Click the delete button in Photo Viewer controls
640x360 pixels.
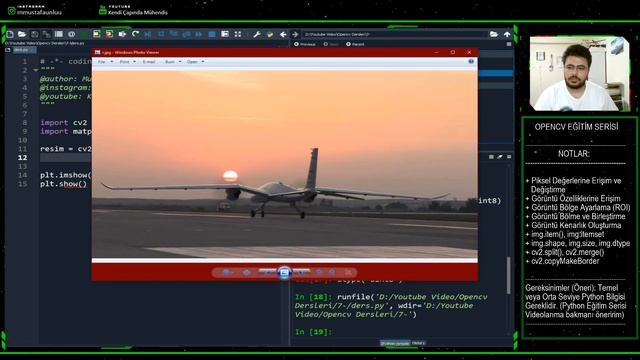coord(348,272)
